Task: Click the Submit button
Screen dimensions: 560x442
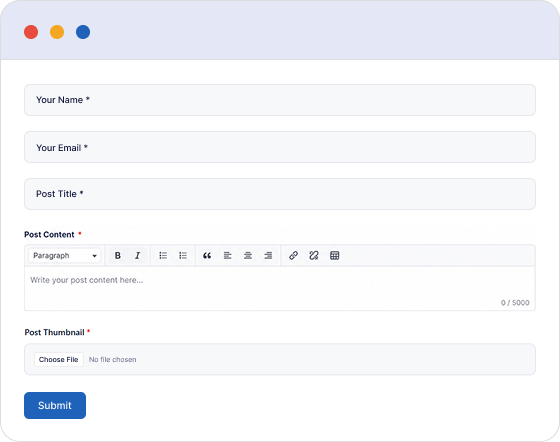Action: tap(55, 406)
